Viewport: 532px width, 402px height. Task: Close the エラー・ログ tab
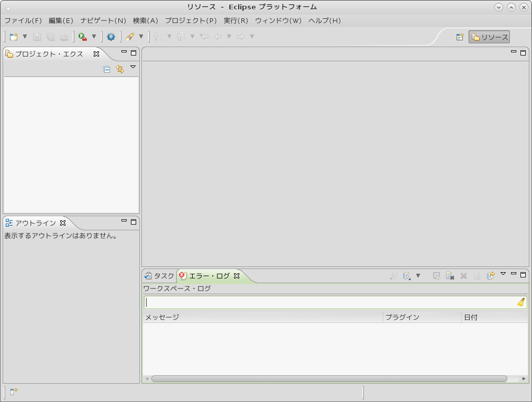[237, 276]
